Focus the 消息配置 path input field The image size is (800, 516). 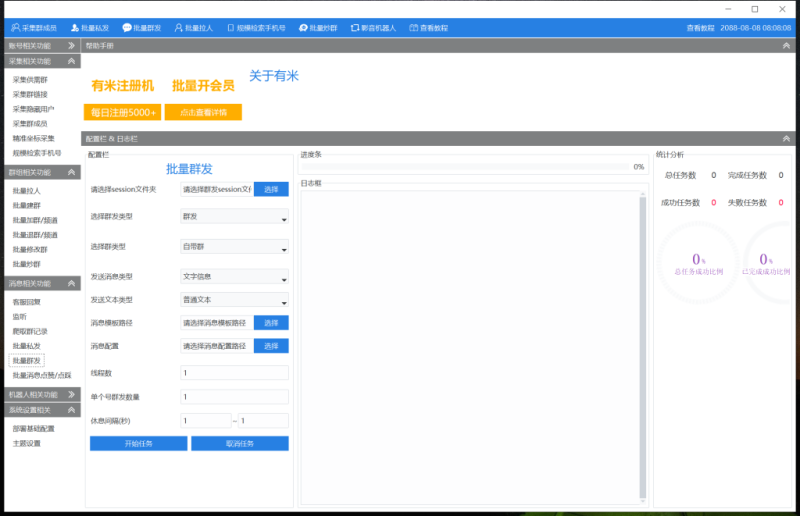pos(217,346)
